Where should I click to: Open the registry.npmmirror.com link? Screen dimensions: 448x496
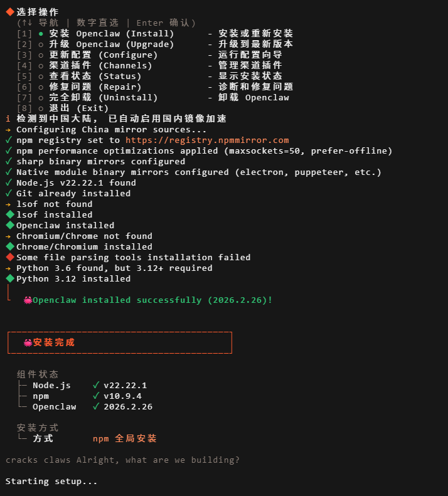click(207, 140)
